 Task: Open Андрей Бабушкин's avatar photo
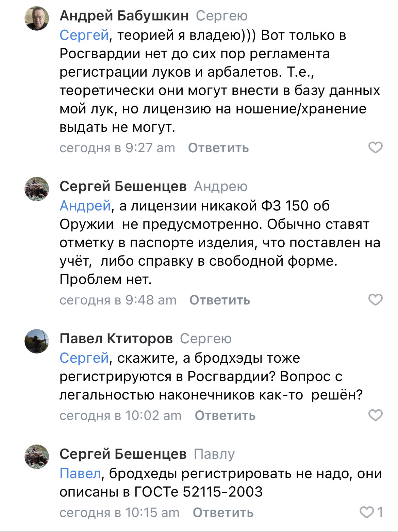point(37,18)
